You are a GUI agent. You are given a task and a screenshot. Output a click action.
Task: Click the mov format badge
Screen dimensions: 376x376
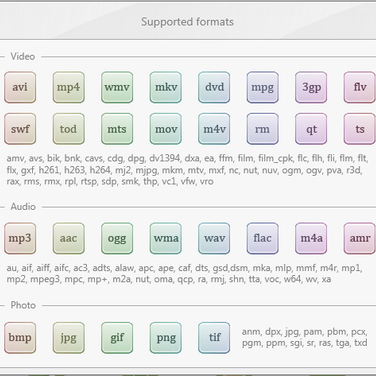(166, 129)
